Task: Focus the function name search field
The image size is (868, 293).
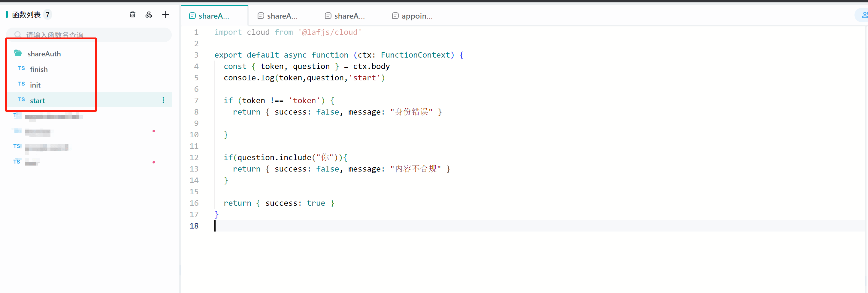Action: [94, 35]
